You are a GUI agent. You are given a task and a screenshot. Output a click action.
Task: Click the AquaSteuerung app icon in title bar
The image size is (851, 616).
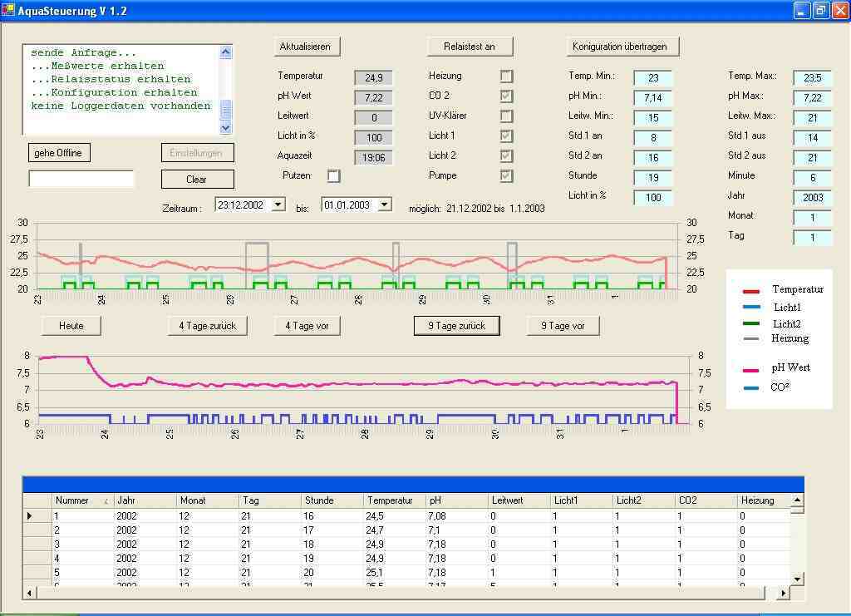coord(9,11)
